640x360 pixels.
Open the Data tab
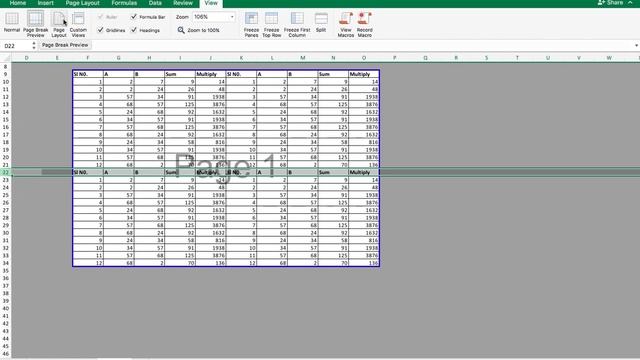[x=155, y=3]
